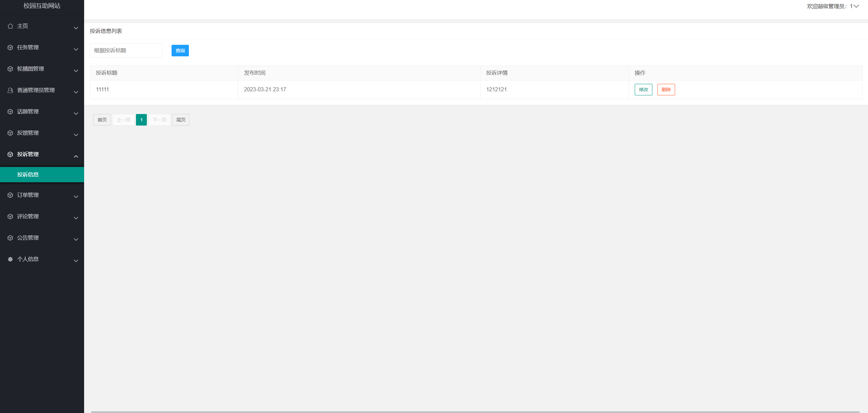
Task: Expand the 公告管理 chevron arrow
Action: [x=76, y=239]
